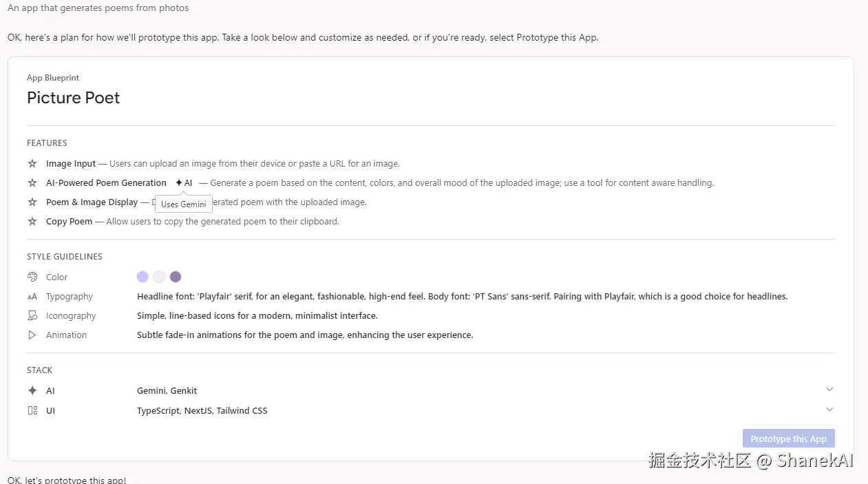The height and width of the screenshot is (484, 868).
Task: Expand the UI stack row chevron
Action: coord(829,410)
